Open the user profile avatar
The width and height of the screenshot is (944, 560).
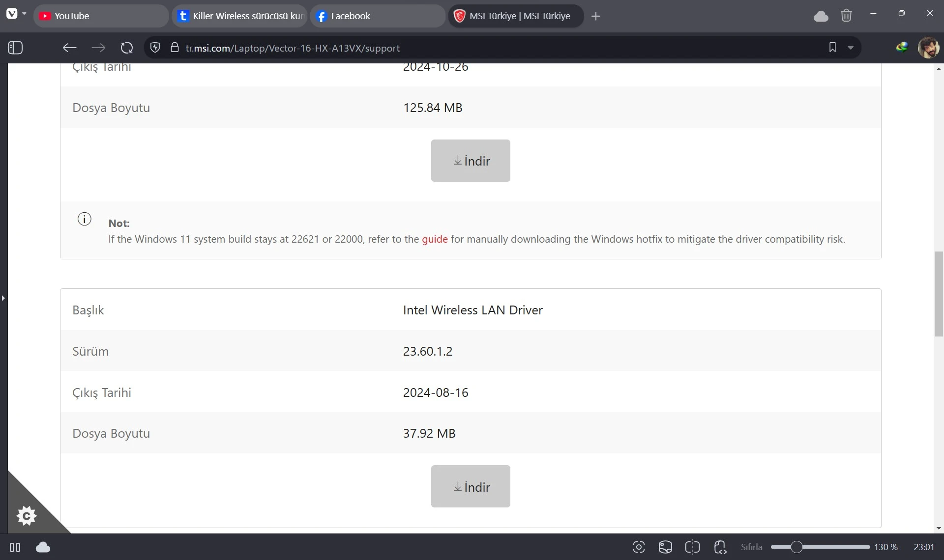click(928, 48)
